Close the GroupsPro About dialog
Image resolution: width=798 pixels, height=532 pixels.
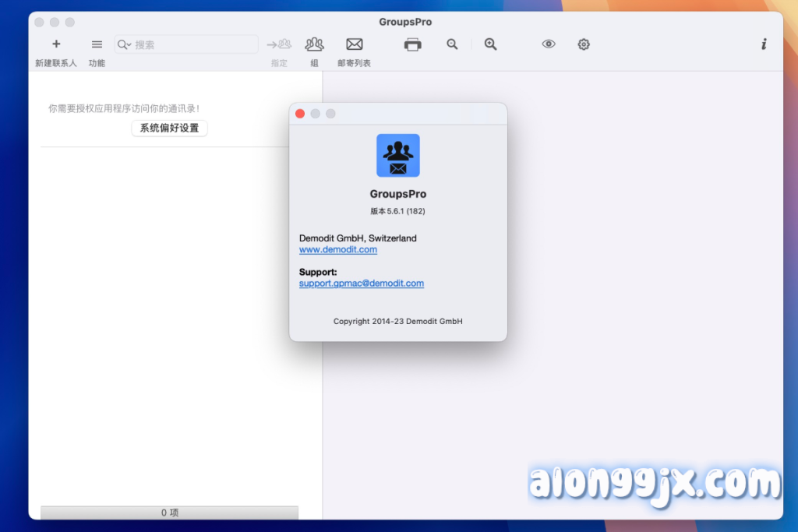(300, 114)
